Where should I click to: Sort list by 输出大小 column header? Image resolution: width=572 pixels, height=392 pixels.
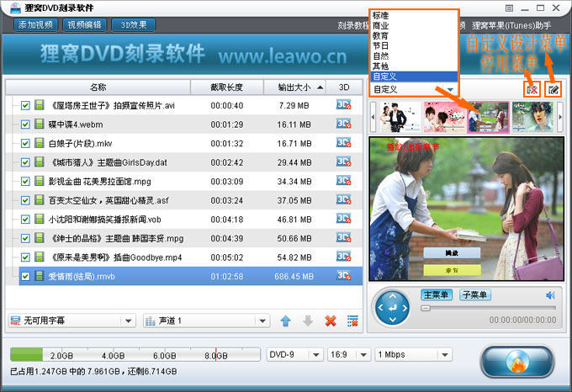(x=294, y=87)
